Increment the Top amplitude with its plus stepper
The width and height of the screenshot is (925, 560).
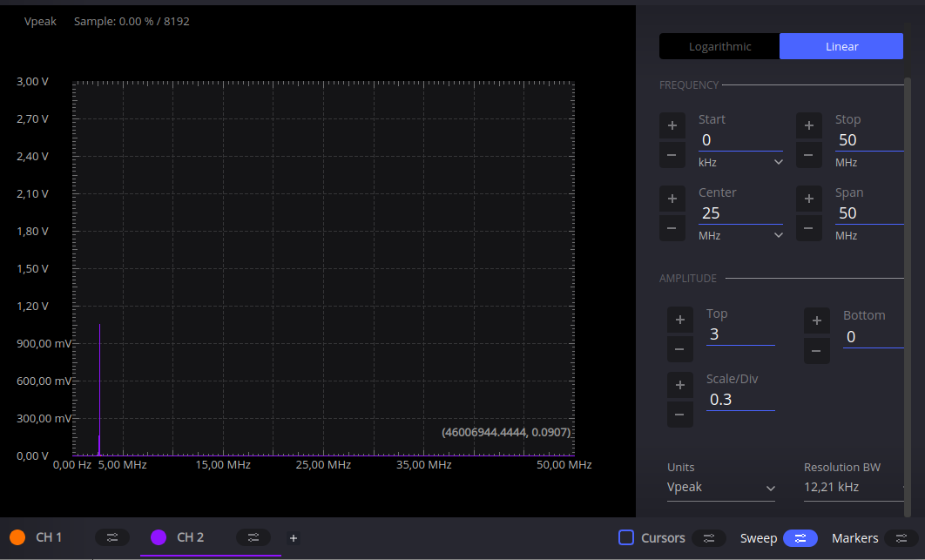[680, 320]
